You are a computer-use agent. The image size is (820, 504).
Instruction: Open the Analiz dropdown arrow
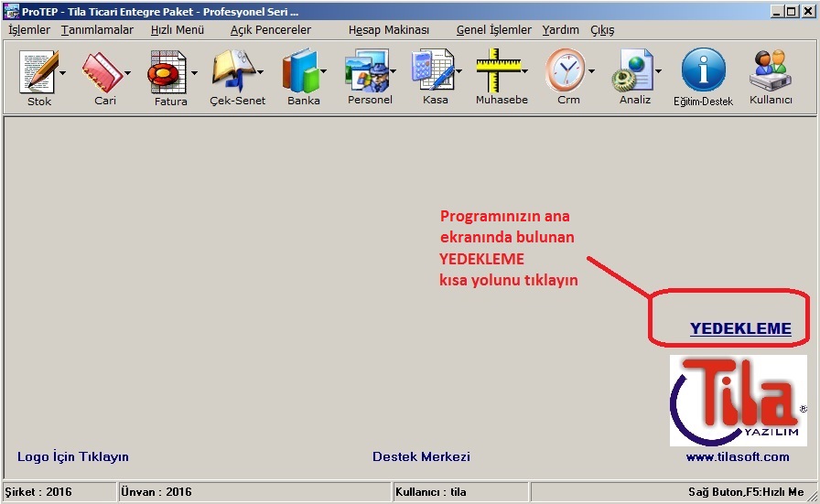(x=658, y=72)
